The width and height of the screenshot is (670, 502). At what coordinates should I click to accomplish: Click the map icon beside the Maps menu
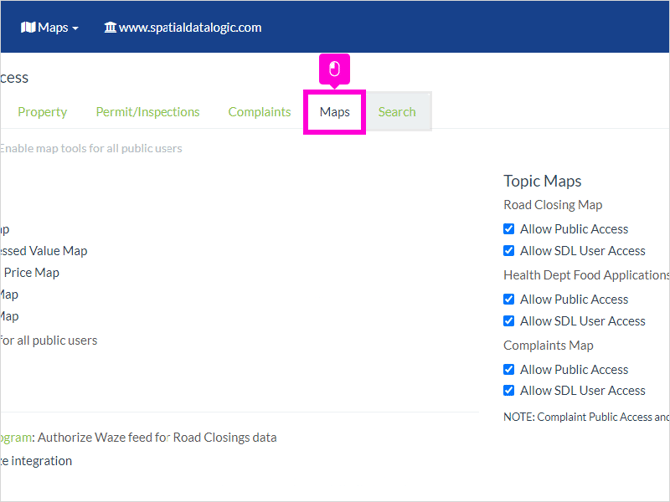click(28, 28)
